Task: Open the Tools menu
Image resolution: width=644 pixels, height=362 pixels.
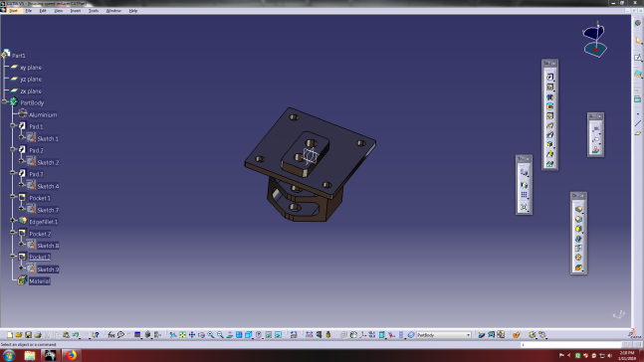Action: [x=94, y=11]
